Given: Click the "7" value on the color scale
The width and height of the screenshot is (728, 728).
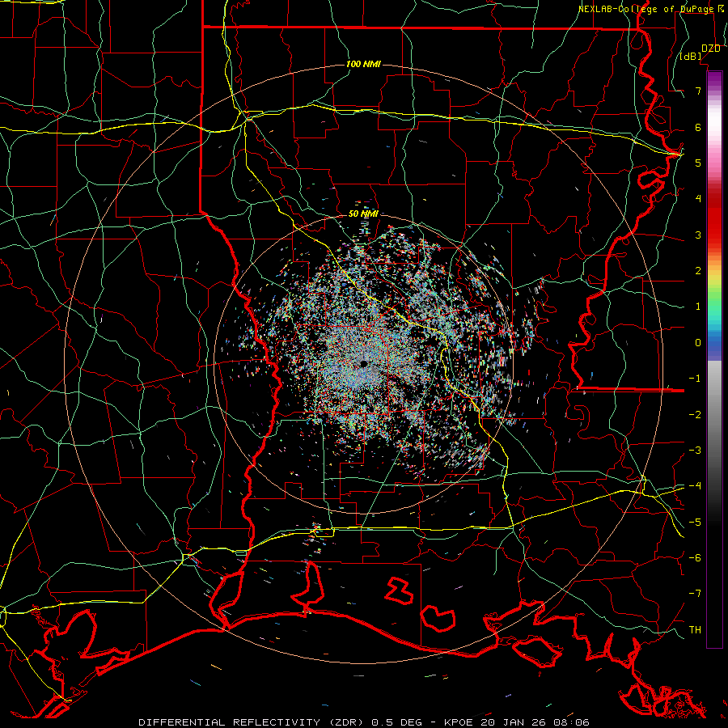Looking at the screenshot, I should tap(698, 91).
